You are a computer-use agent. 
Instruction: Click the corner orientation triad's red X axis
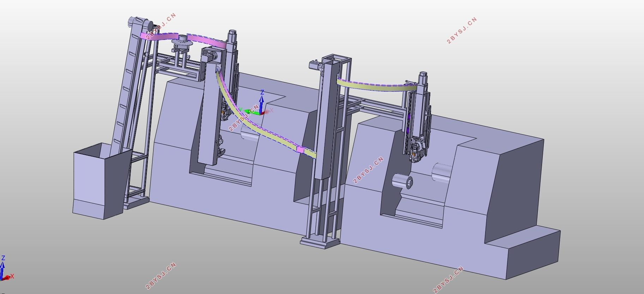tap(7, 278)
